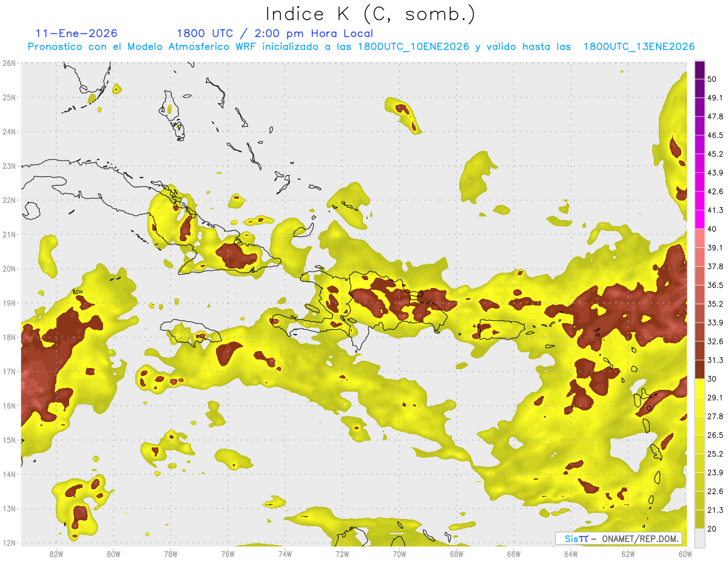The height and width of the screenshot is (562, 728).
Task: Click the 80W longitude label
Action: click(x=113, y=554)
